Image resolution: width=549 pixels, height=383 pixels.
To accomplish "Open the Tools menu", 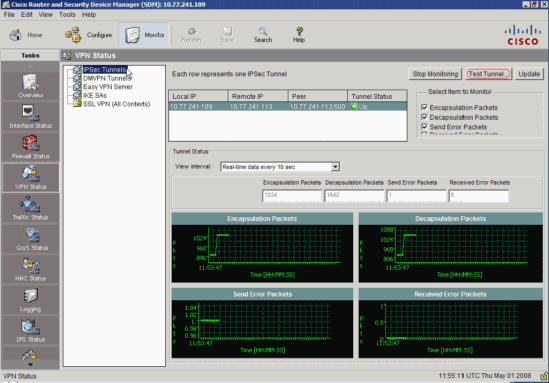I will click(67, 15).
